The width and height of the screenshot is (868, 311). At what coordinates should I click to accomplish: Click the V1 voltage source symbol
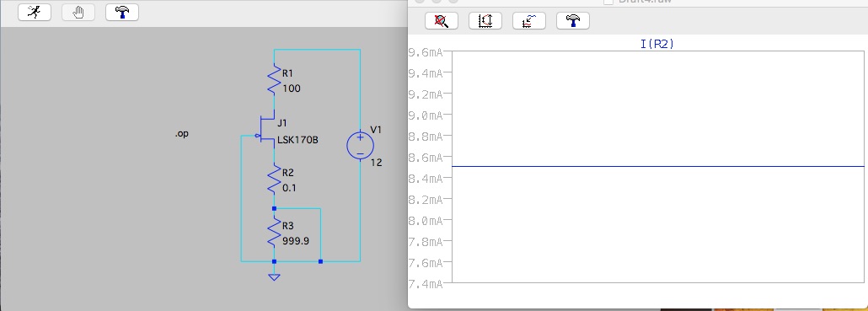coord(361,146)
